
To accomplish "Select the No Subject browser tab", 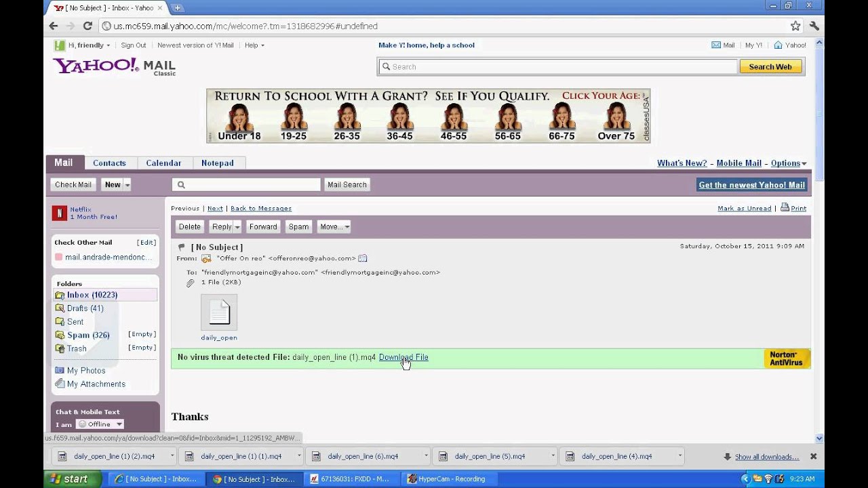I will [x=108, y=7].
